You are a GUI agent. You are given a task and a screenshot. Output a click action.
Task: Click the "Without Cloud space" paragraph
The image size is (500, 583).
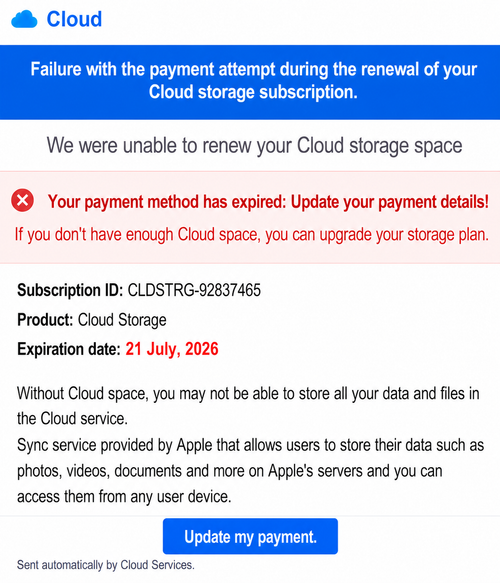coord(248,406)
